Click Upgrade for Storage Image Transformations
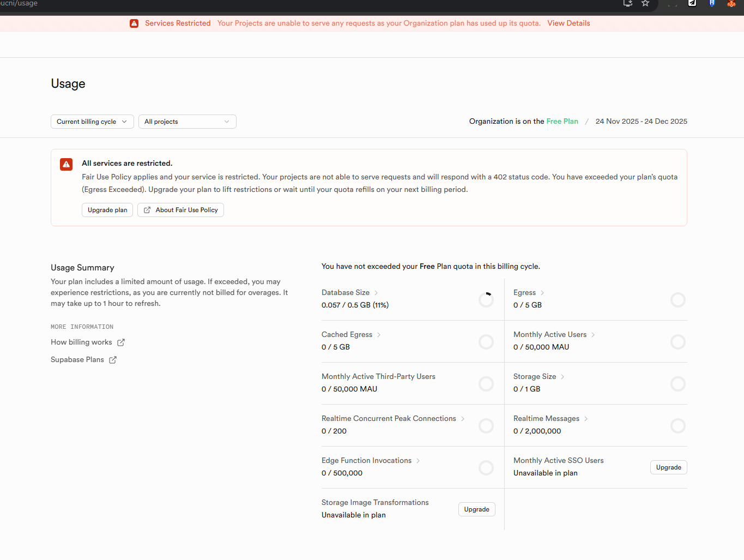Image resolution: width=744 pixels, height=560 pixels. click(x=476, y=509)
